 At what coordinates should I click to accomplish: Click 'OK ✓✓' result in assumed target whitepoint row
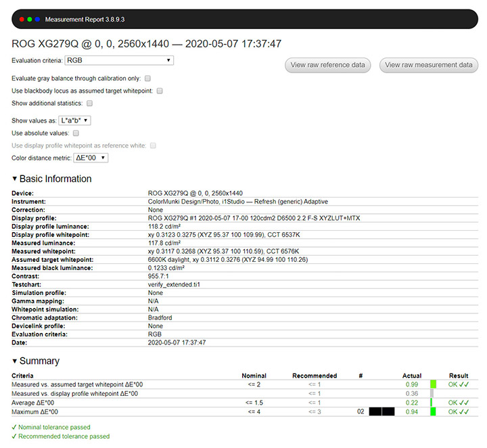tap(459, 384)
